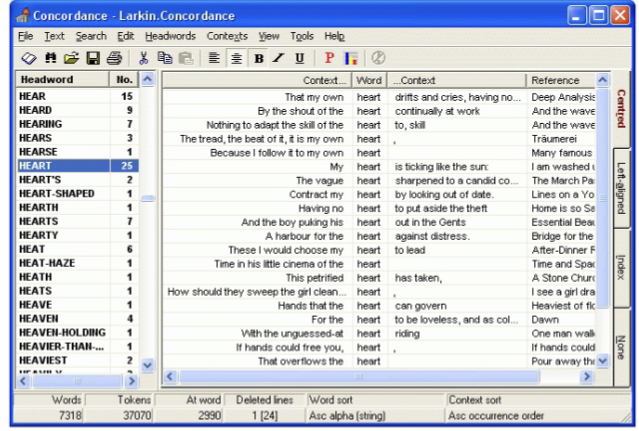Click context pane scroll right arrow
Screen dimensions: 639x431
(x=587, y=376)
